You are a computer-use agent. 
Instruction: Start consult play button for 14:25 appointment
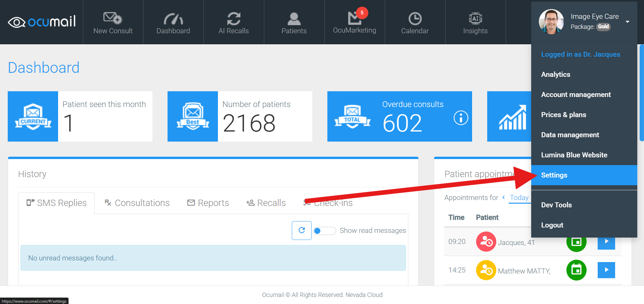click(x=606, y=270)
